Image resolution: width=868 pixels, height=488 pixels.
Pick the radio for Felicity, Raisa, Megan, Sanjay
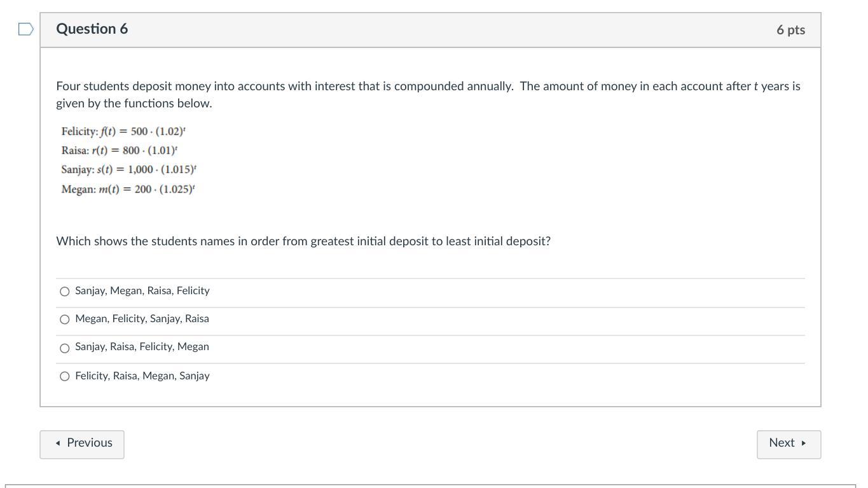click(64, 376)
